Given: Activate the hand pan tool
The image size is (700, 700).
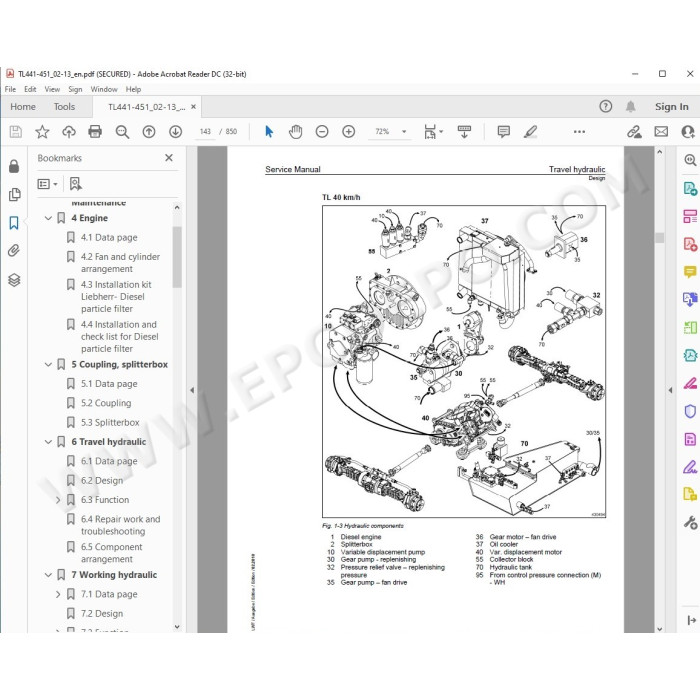Looking at the screenshot, I should point(296,132).
